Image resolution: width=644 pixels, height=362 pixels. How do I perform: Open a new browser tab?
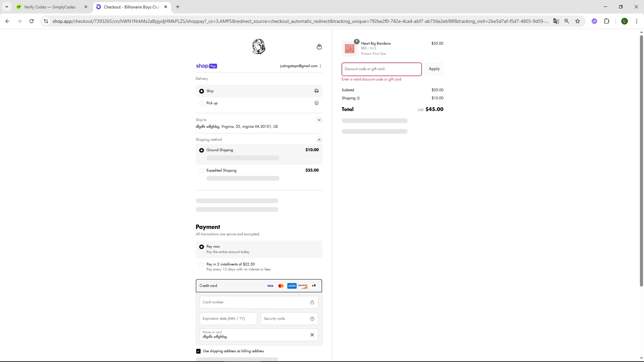point(178,7)
